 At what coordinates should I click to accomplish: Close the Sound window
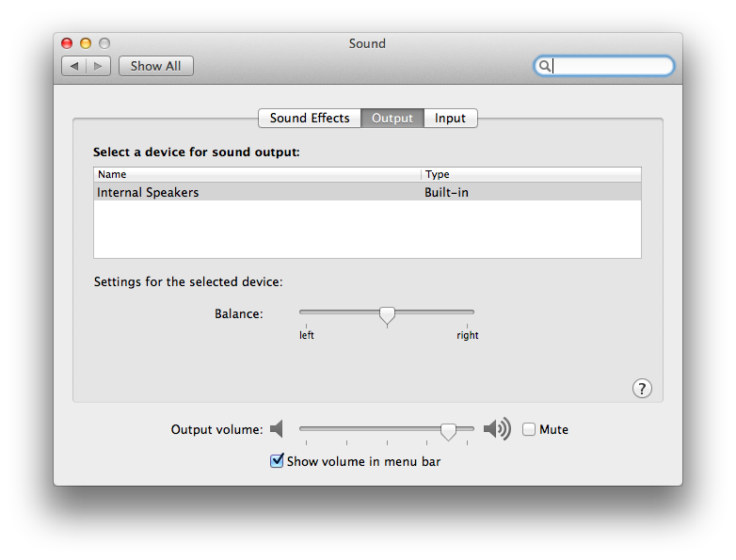point(67,43)
